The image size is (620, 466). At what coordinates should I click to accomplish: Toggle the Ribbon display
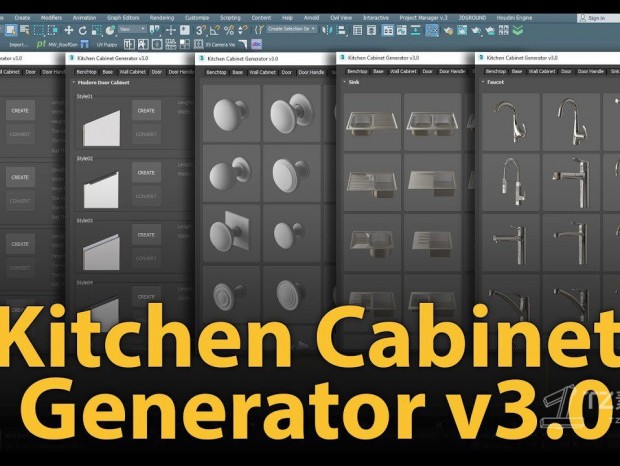coord(388,30)
